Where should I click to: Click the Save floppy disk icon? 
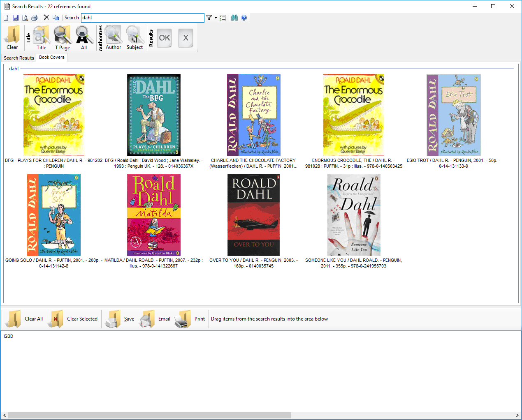[16, 18]
